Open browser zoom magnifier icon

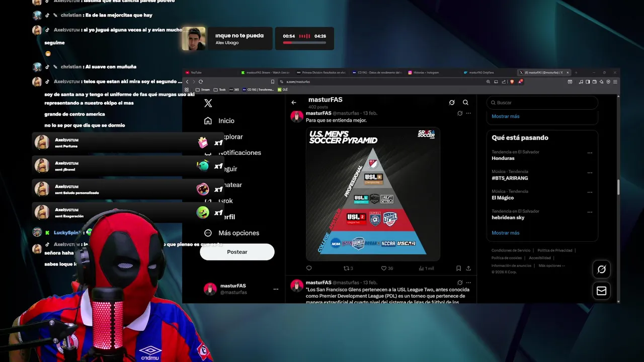pos(488,81)
